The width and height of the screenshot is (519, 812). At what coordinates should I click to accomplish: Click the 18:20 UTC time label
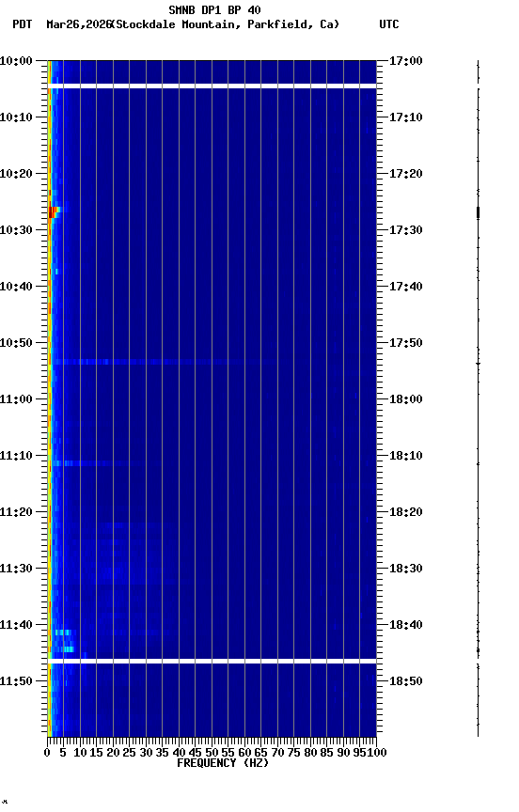point(406,512)
